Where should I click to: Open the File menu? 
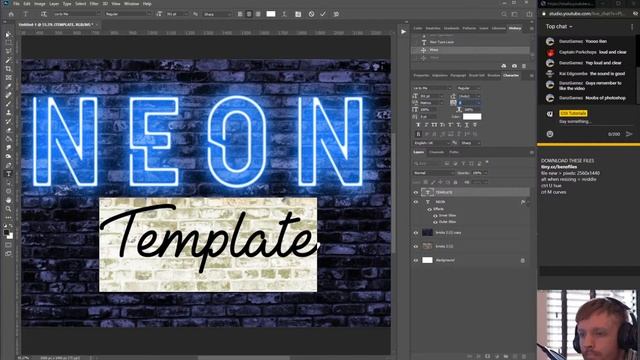[x=16, y=4]
